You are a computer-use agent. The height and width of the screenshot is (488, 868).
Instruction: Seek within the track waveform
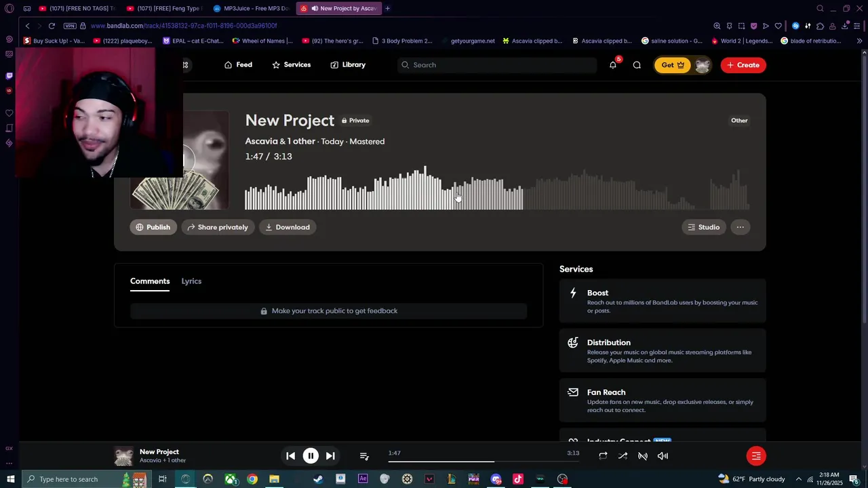[497, 188]
